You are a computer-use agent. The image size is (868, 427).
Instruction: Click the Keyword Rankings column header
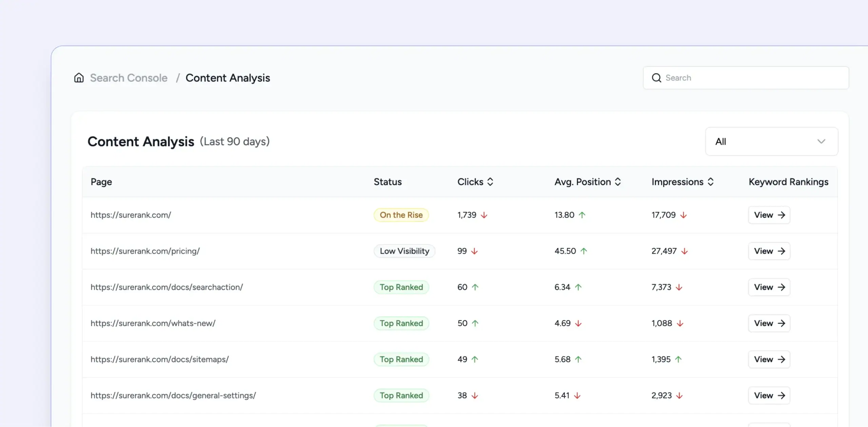pos(788,182)
